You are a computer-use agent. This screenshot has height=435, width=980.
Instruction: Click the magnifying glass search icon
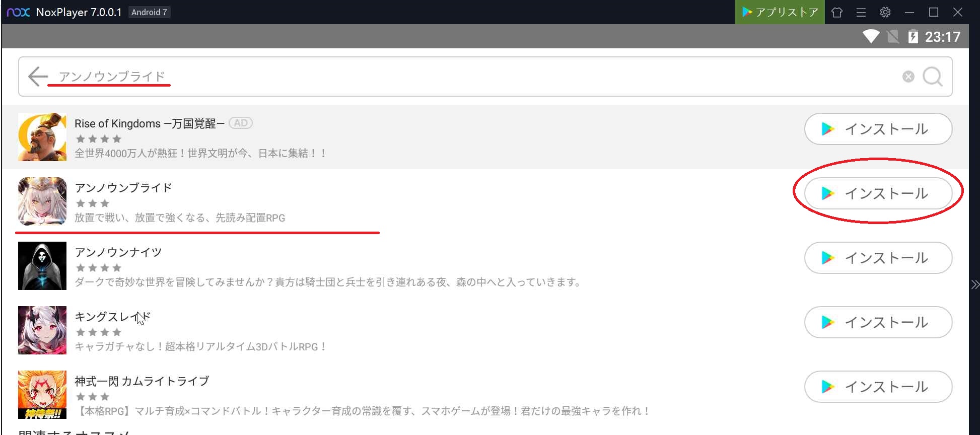(x=932, y=77)
